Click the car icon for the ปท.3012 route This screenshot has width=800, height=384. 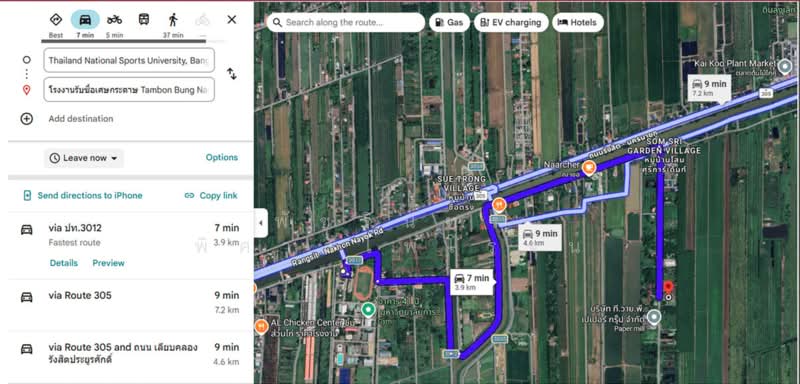point(27,229)
